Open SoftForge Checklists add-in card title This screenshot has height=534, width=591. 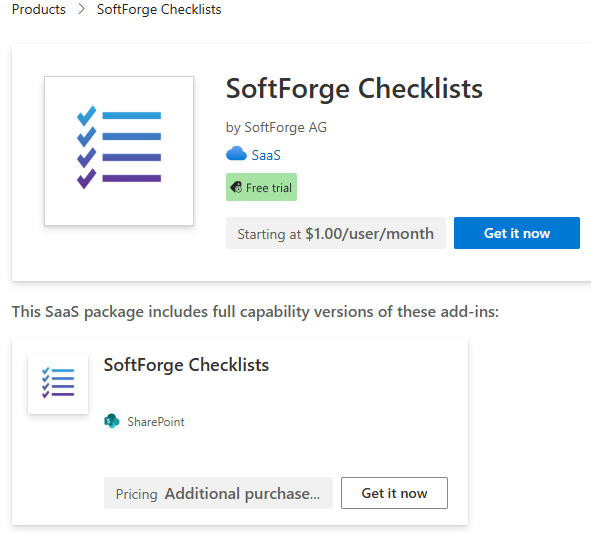click(186, 365)
